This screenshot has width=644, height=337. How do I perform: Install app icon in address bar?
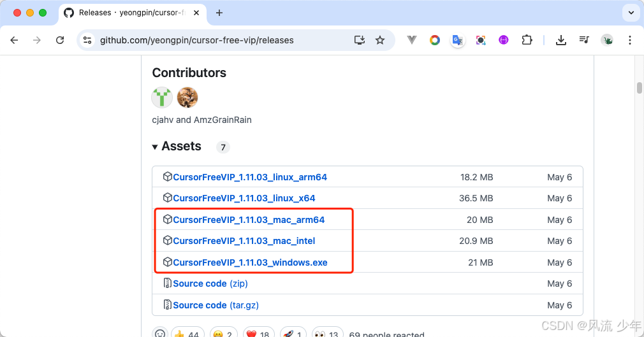pos(360,40)
